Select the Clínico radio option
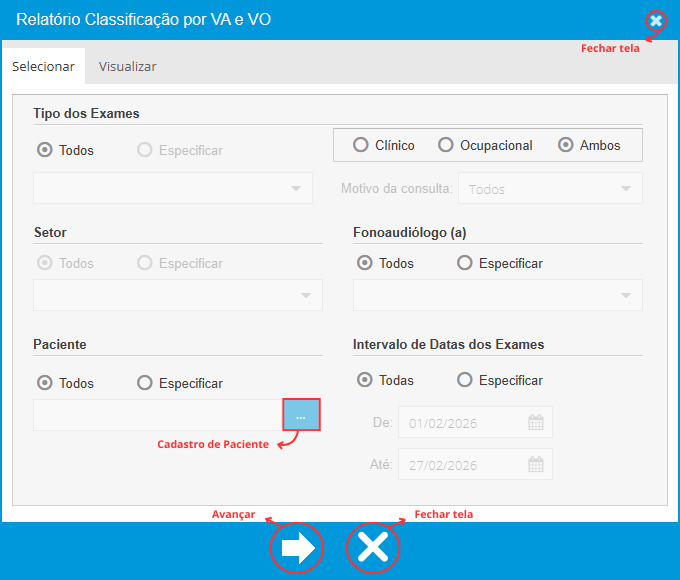680x580 pixels. (x=361, y=145)
